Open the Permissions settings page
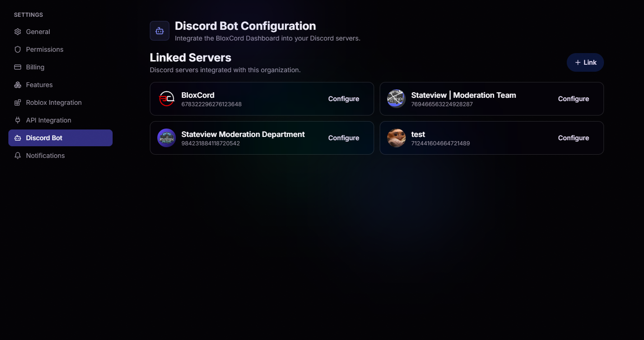This screenshot has width=644, height=340. (60, 49)
